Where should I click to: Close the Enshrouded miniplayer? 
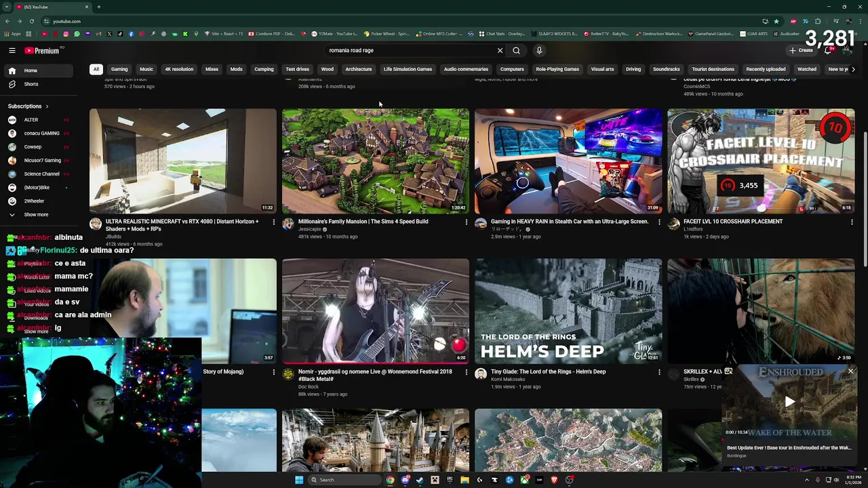coord(850,371)
